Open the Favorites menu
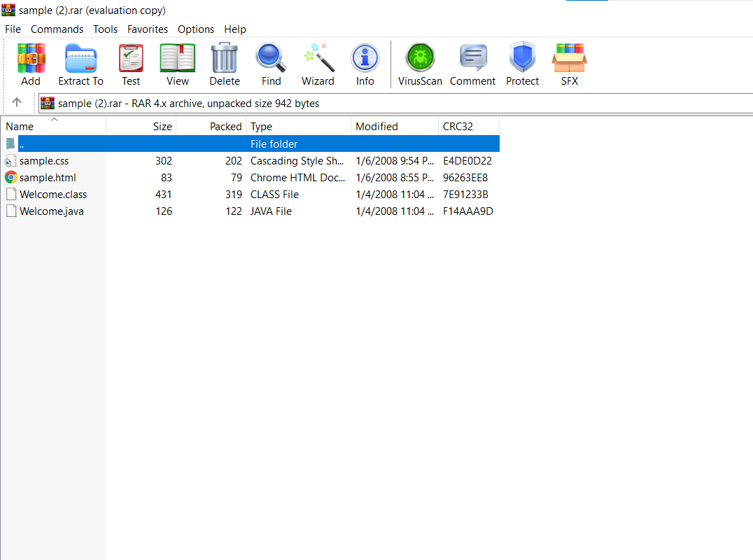Image resolution: width=753 pixels, height=560 pixels. (x=147, y=29)
